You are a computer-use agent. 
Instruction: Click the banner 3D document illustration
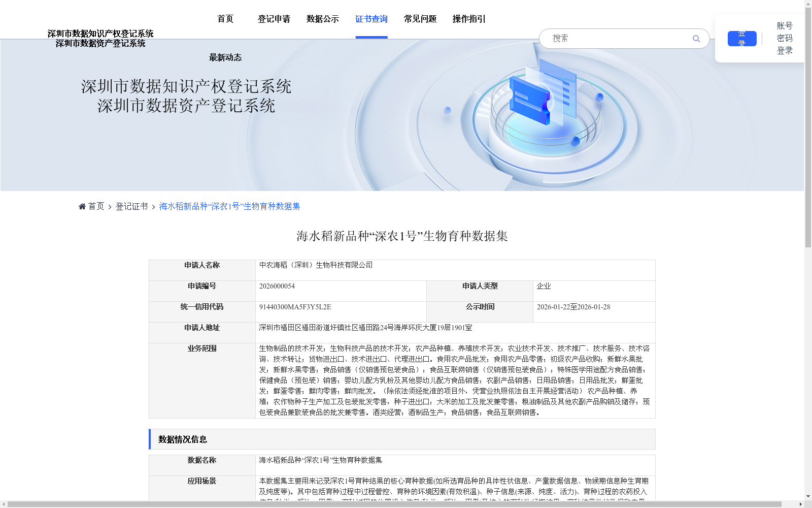pyautogui.click(x=543, y=91)
